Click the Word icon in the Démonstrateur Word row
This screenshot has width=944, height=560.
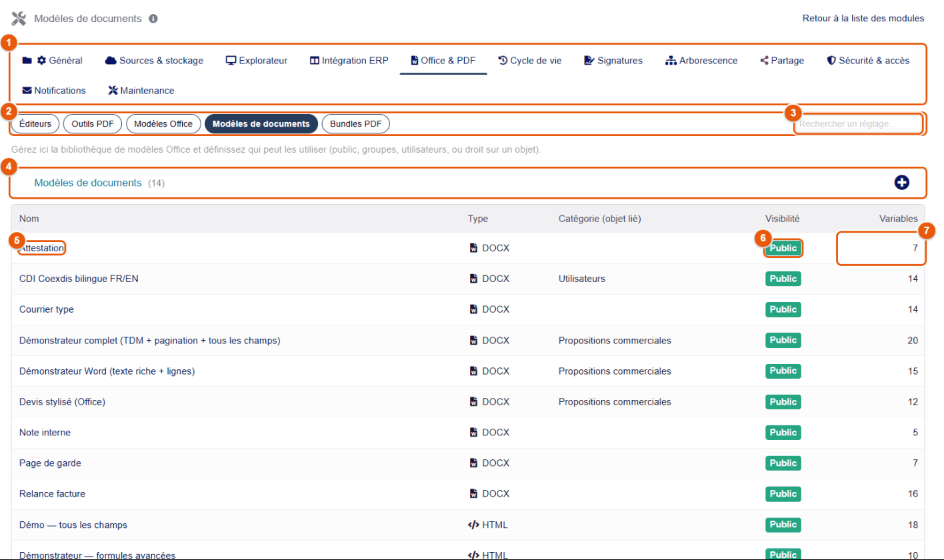(x=473, y=371)
